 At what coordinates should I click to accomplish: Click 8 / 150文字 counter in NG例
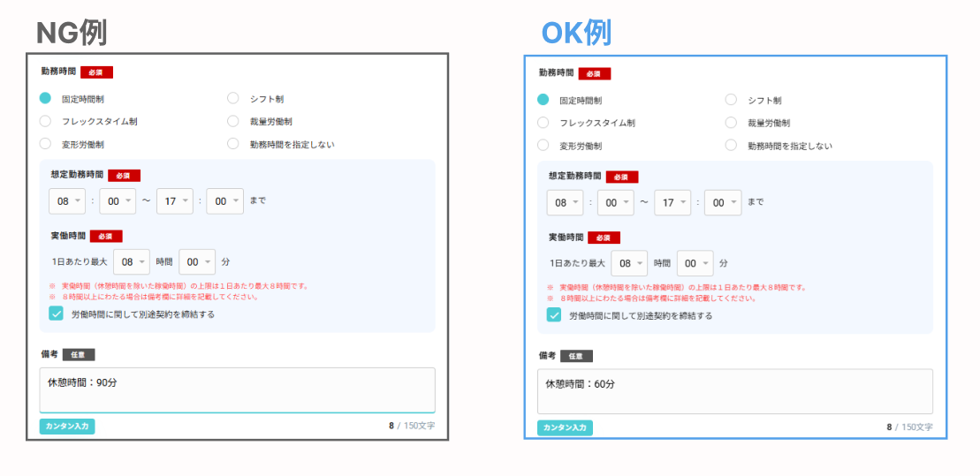(412, 426)
